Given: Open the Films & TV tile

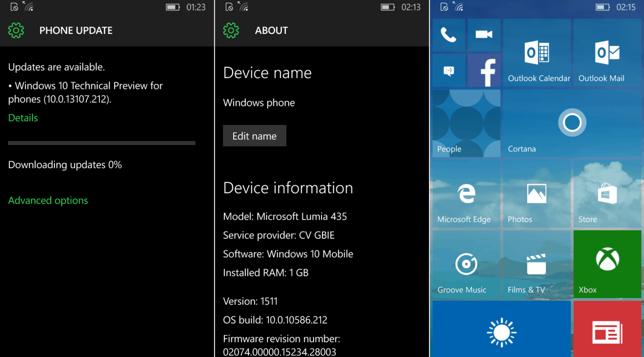Looking at the screenshot, I should 537,264.
